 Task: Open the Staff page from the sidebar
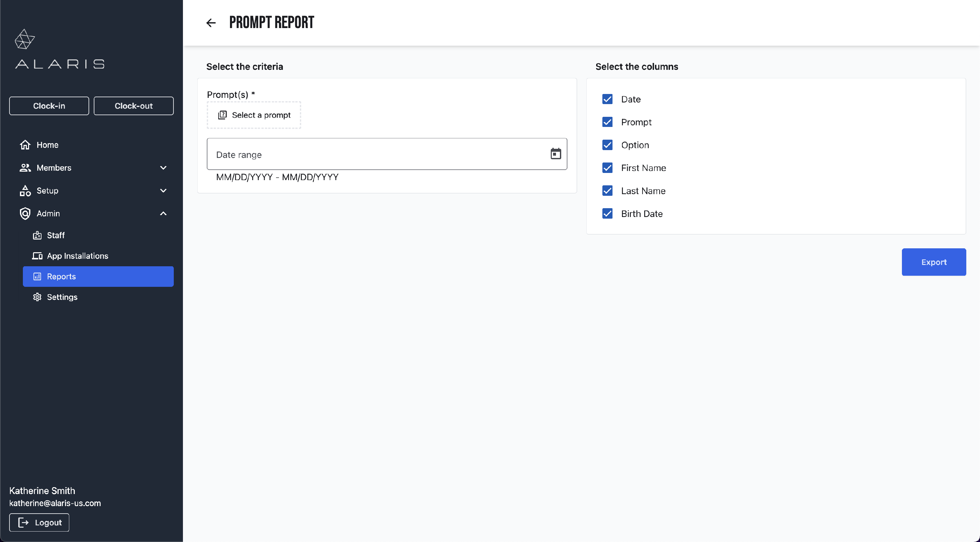click(x=56, y=235)
